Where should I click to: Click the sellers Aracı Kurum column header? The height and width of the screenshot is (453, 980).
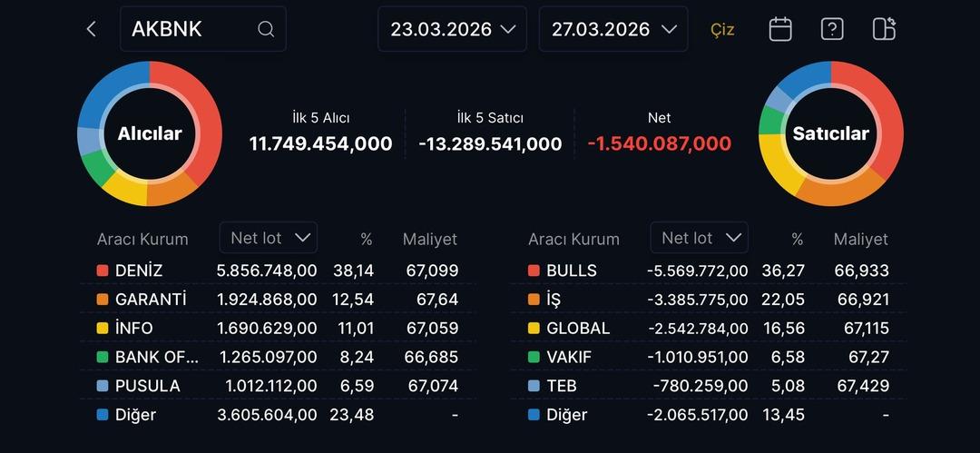pyautogui.click(x=573, y=240)
